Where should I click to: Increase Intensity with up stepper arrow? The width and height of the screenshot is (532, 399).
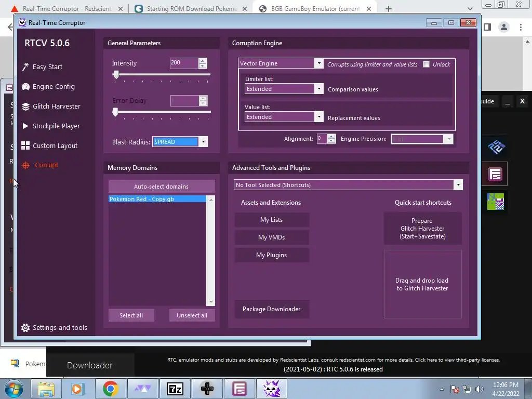203,61
